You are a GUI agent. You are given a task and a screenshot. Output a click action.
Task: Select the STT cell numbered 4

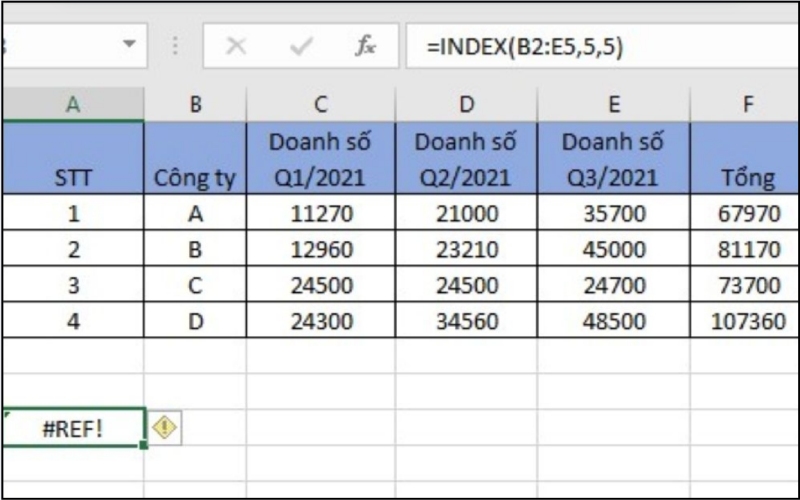click(73, 320)
